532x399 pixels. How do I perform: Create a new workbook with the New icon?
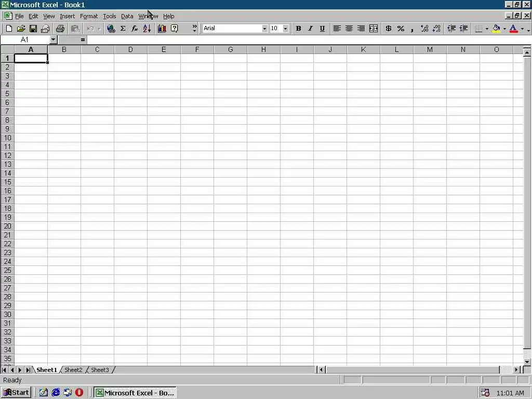coord(9,29)
